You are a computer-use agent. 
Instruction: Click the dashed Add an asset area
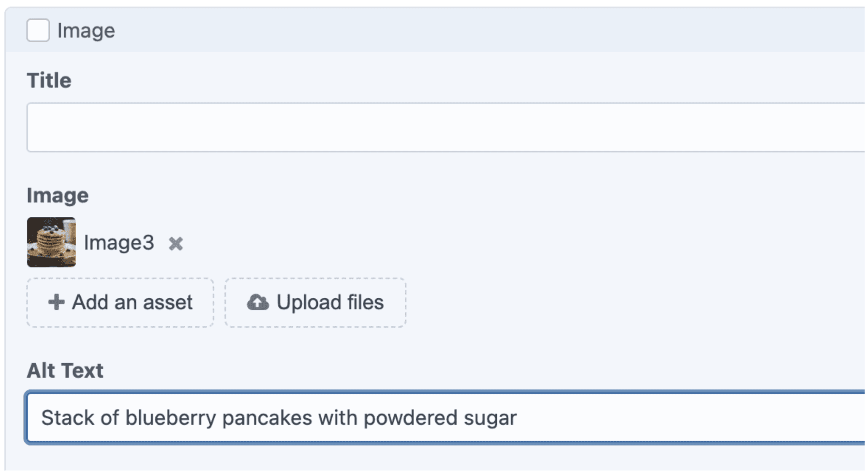tap(119, 302)
